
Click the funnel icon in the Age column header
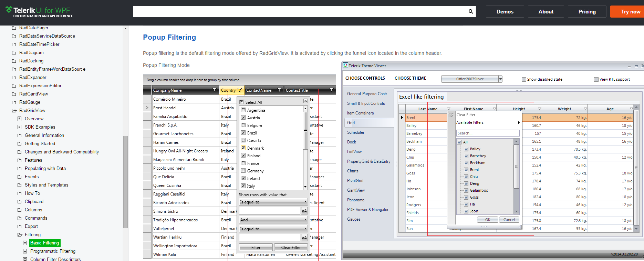631,109
